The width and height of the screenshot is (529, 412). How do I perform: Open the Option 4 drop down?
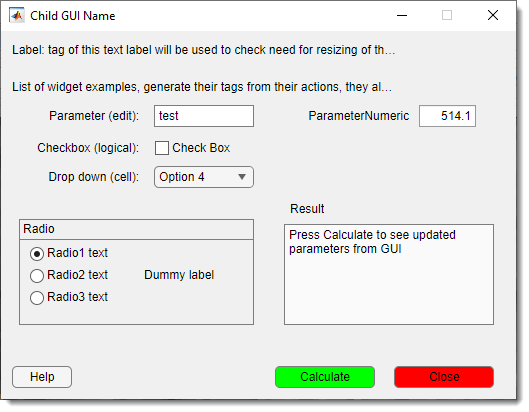pyautogui.click(x=204, y=177)
